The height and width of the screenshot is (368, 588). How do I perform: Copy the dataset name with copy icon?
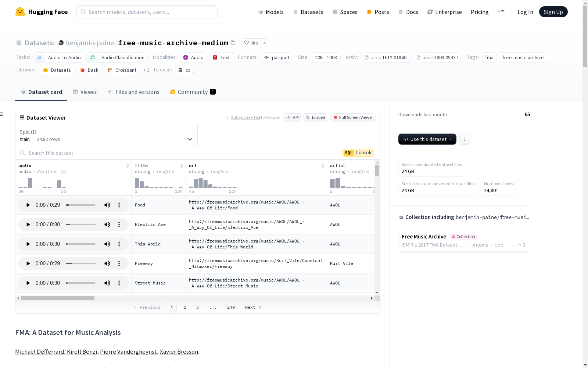tap(233, 43)
